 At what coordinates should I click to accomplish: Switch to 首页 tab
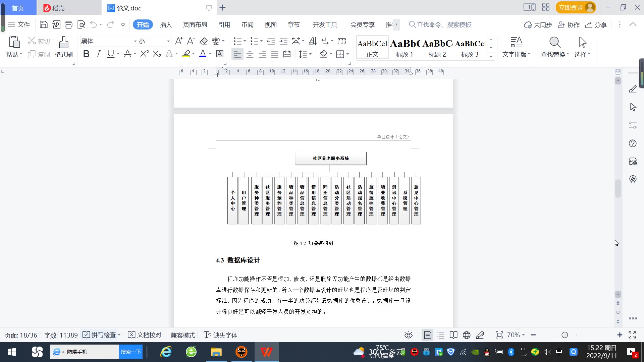pos(18,8)
